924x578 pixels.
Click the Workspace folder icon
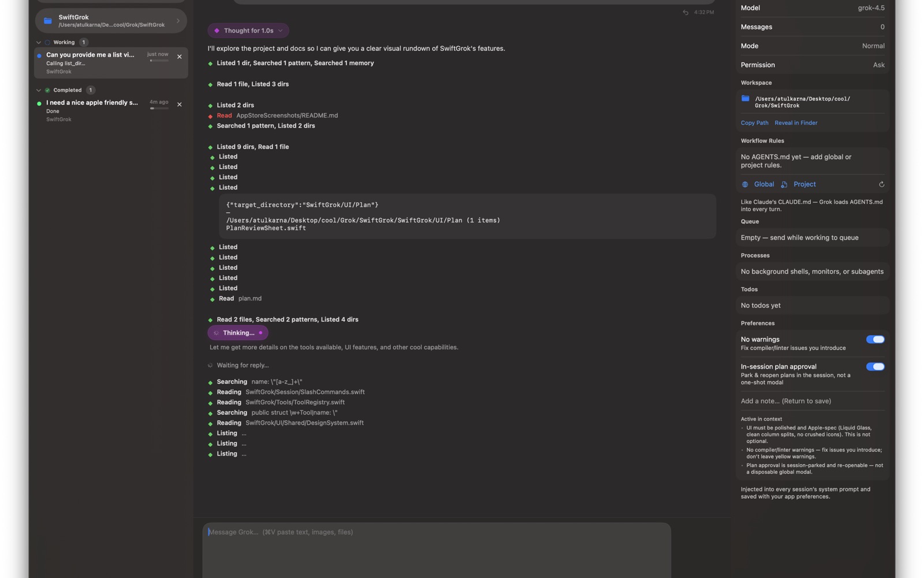coord(746,98)
